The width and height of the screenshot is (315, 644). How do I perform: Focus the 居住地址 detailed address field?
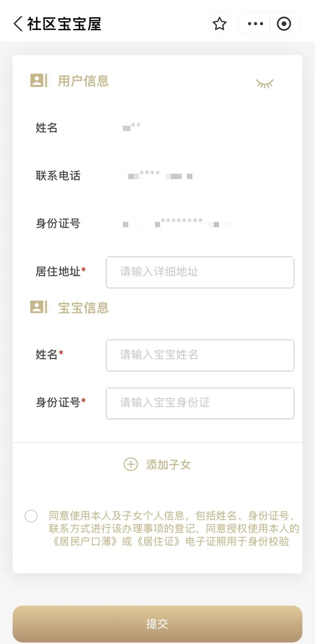[x=200, y=272]
